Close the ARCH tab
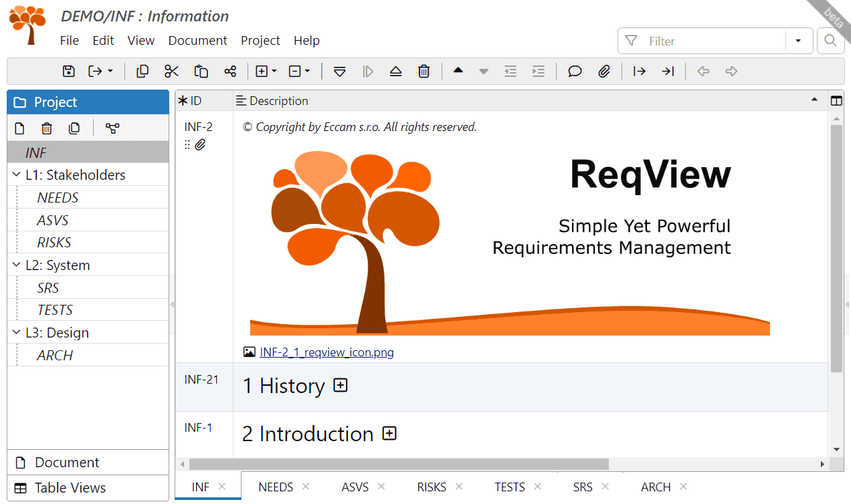Image resolution: width=851 pixels, height=504 pixels. pos(683,487)
